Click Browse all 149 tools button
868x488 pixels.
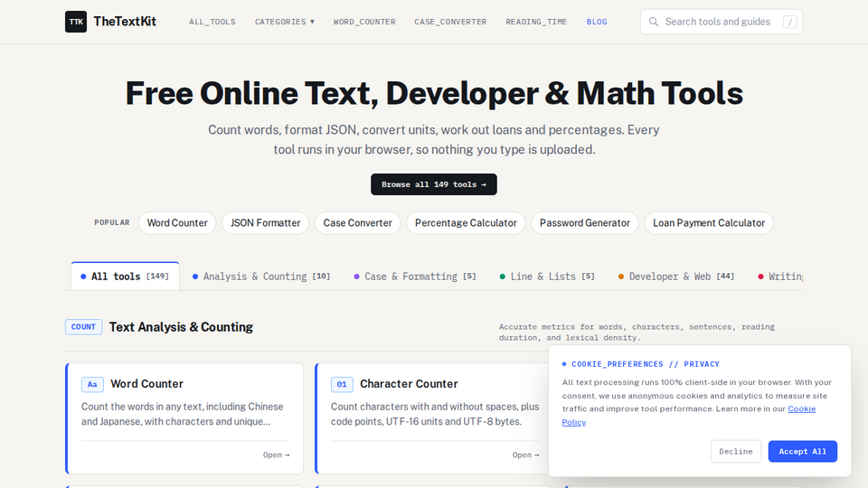[434, 184]
